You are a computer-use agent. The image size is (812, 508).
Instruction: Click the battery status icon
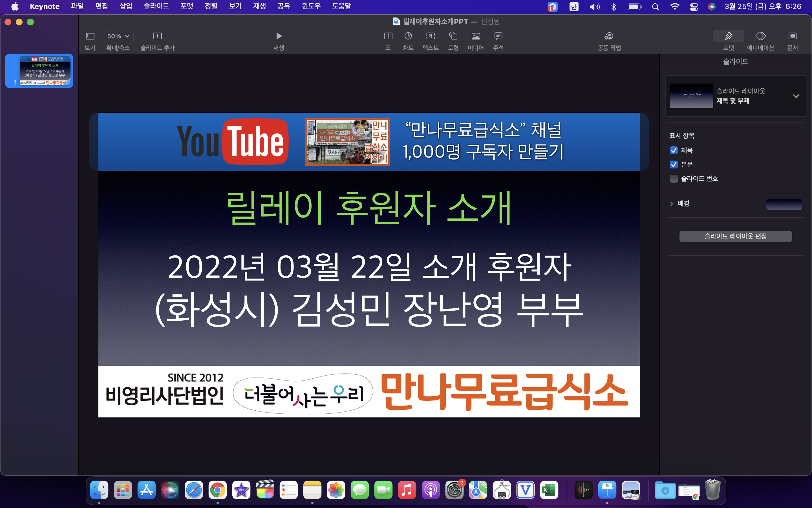click(x=634, y=7)
